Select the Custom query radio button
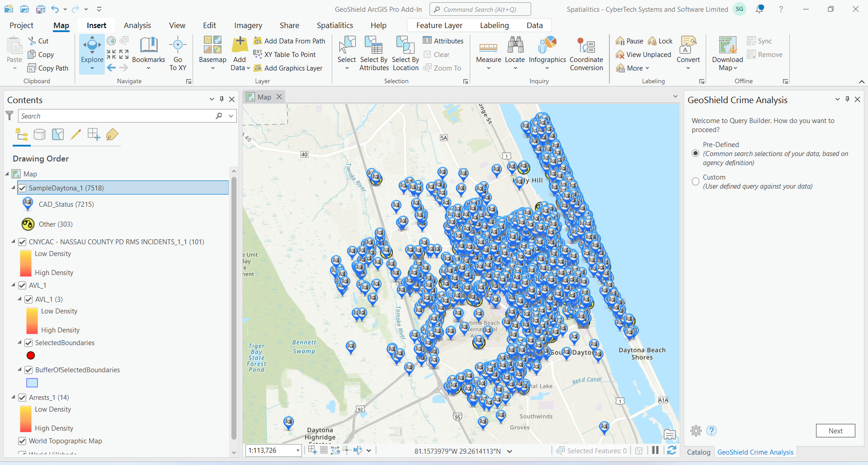The image size is (868, 465). tap(696, 181)
